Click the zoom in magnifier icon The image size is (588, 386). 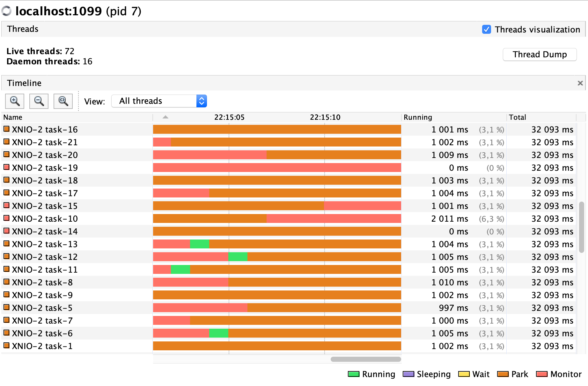click(15, 101)
